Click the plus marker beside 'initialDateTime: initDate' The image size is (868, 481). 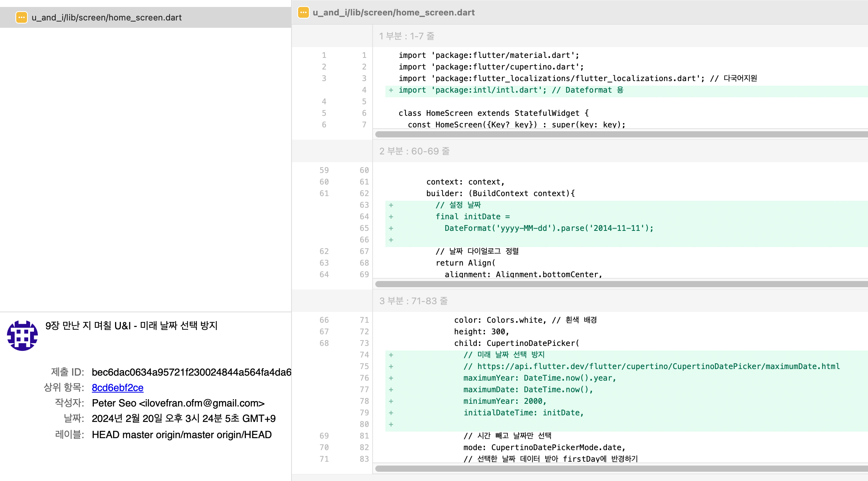tap(391, 413)
